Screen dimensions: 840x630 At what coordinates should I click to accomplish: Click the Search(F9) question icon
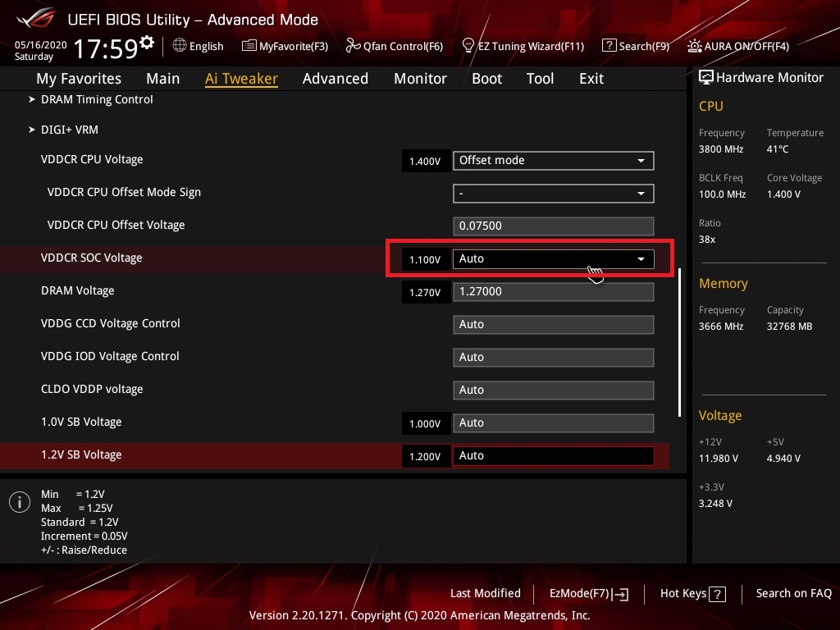pos(609,46)
